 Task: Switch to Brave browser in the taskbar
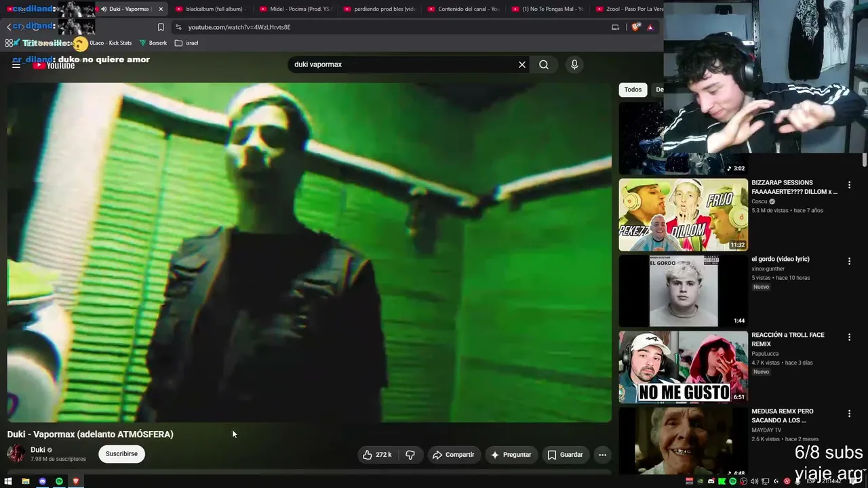(76, 481)
